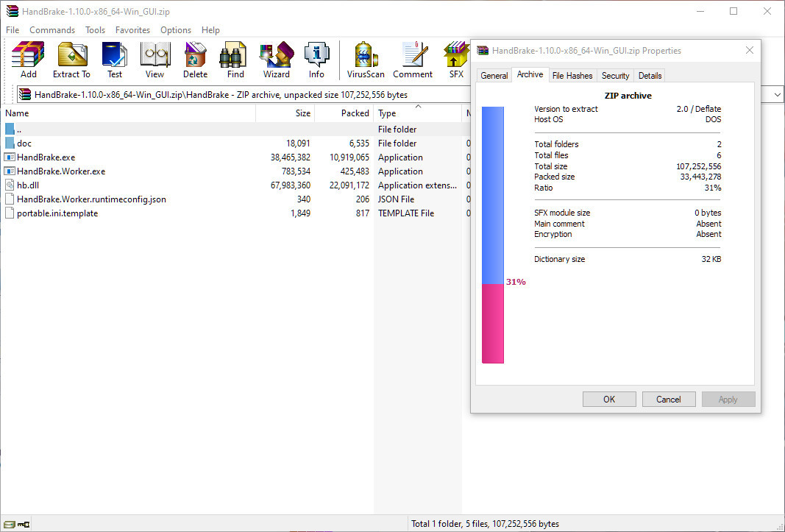The height and width of the screenshot is (532, 785).
Task: Click the 31% label beside the bar
Action: pyautogui.click(x=516, y=282)
